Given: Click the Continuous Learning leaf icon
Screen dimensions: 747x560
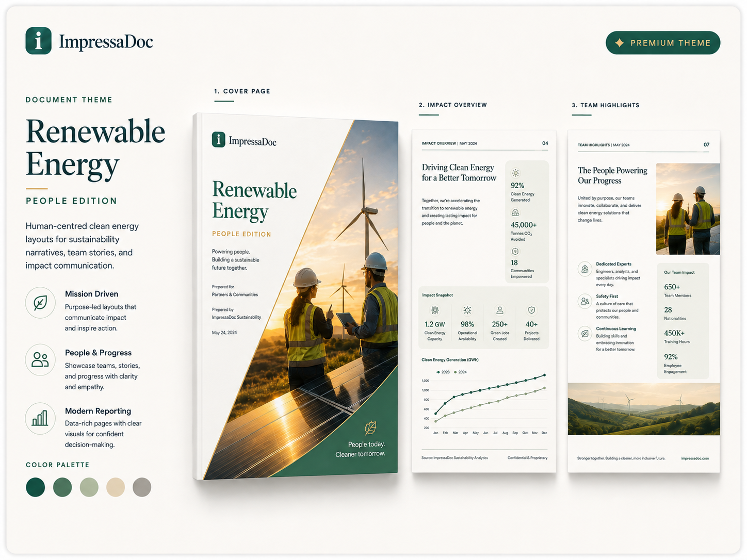Looking at the screenshot, I should click(x=585, y=334).
